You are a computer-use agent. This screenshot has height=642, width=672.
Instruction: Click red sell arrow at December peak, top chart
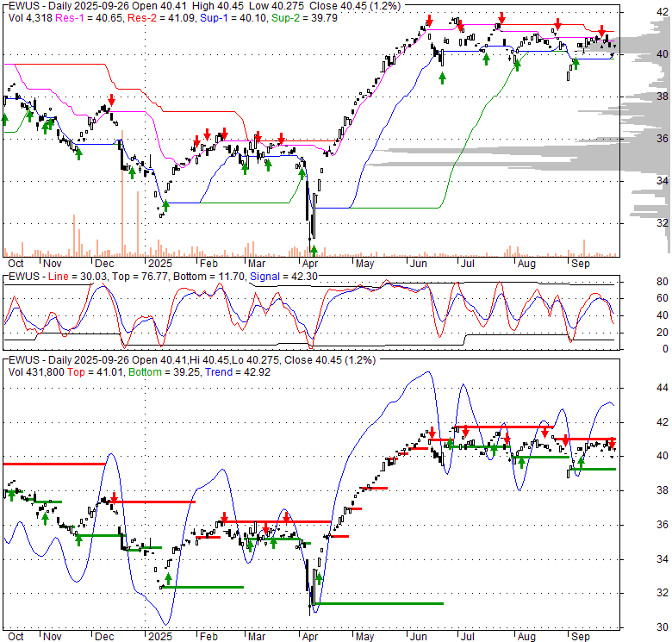[111, 100]
